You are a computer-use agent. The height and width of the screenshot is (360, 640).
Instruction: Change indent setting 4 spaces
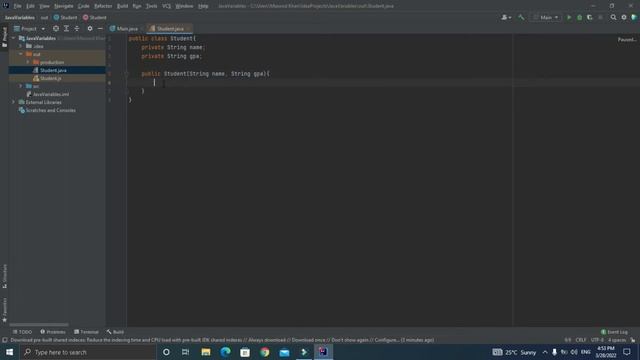[617, 340]
